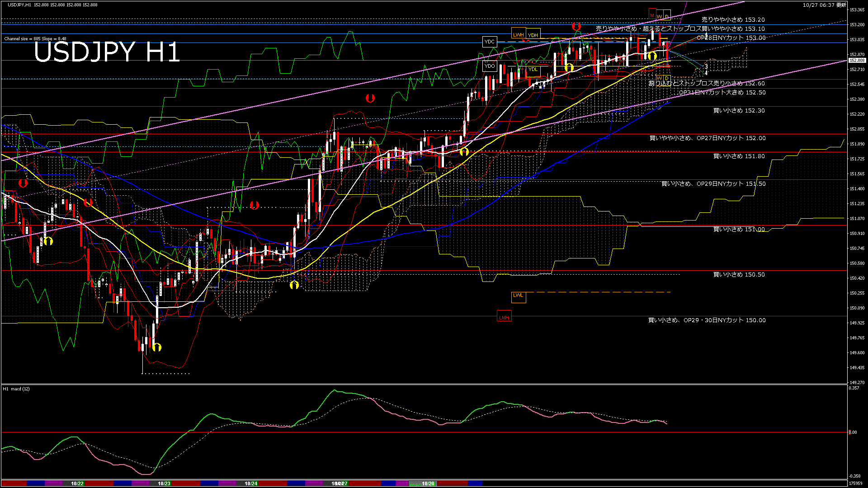Select the 10/28 date marker on timeline
This screenshot has width=868, height=488.
(x=428, y=483)
